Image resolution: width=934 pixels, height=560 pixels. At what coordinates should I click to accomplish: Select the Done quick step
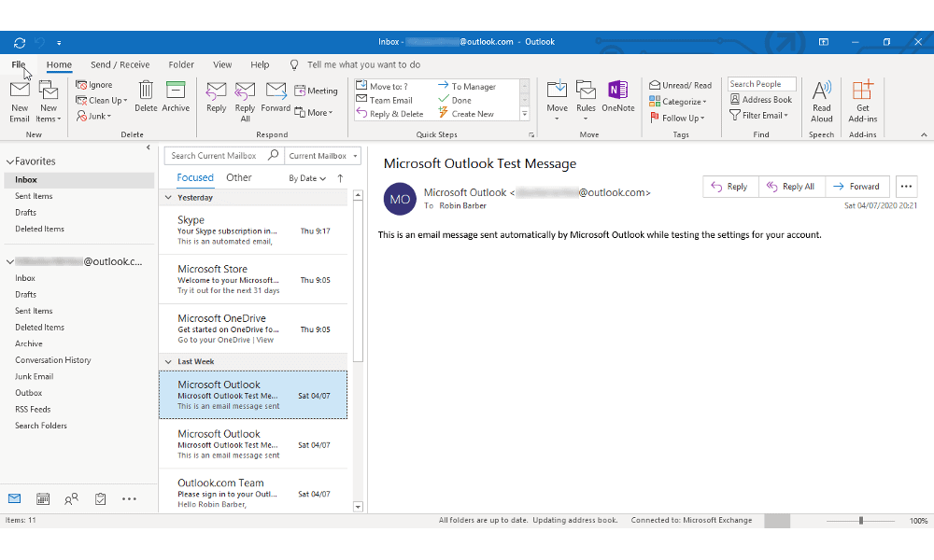click(x=455, y=100)
